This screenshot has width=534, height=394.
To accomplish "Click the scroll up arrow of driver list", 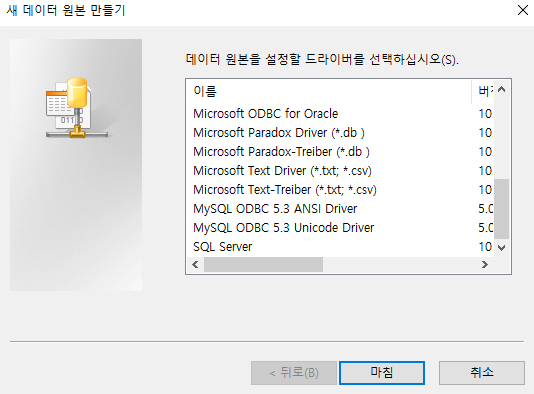I will (501, 90).
